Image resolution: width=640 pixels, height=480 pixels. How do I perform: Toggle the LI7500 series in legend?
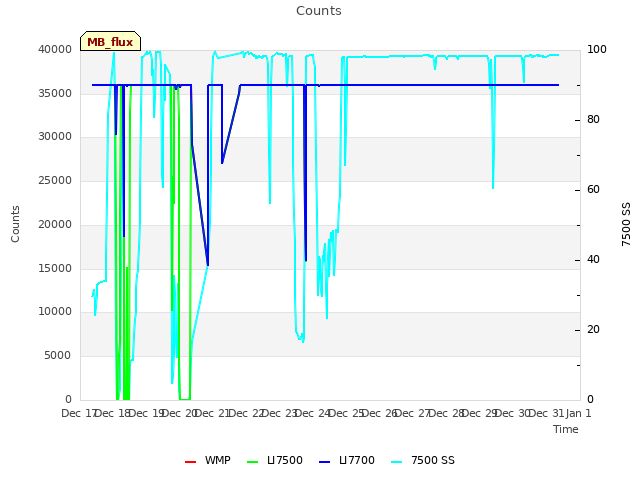(275, 460)
